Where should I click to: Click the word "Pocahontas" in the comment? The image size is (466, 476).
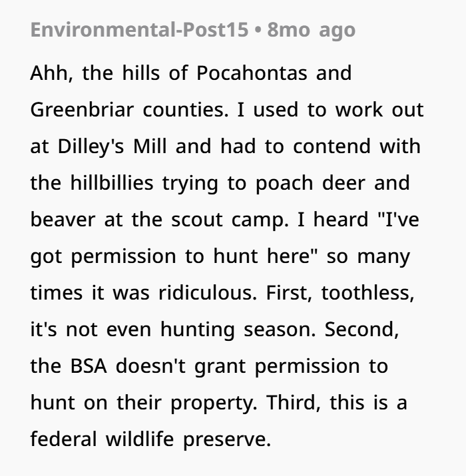point(252,73)
